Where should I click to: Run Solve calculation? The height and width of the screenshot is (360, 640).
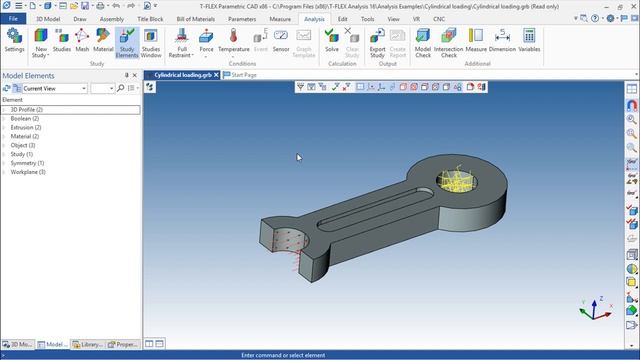point(332,40)
